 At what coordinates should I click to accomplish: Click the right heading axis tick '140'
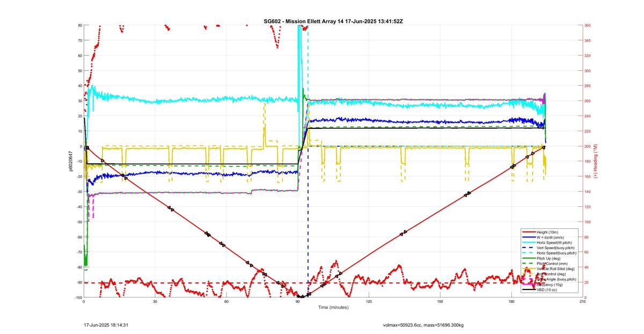(588, 192)
